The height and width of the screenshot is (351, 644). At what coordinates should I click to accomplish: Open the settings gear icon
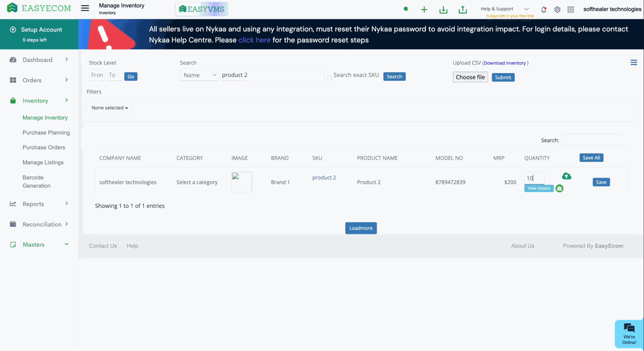[x=557, y=10]
